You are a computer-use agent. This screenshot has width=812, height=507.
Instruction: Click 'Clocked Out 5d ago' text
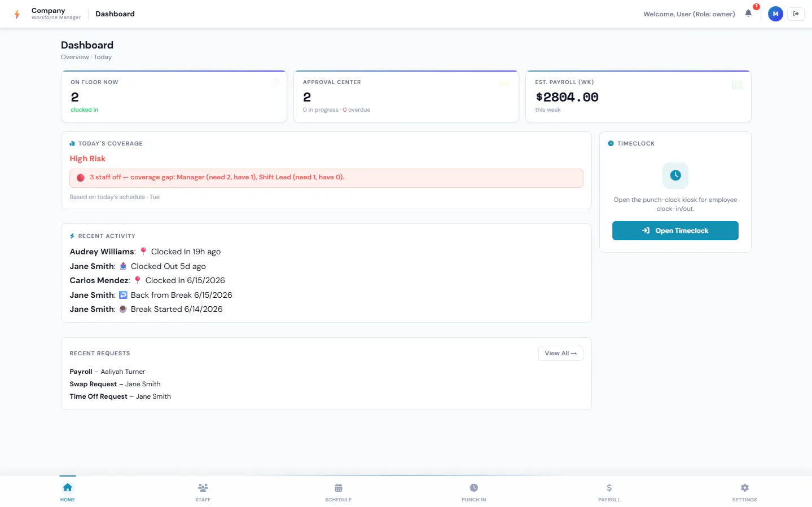pos(168,266)
